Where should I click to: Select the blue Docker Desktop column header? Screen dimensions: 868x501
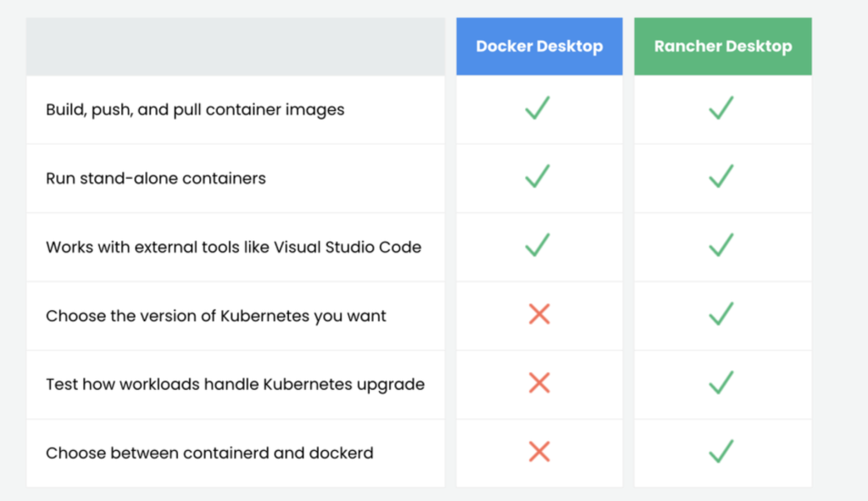coord(539,47)
